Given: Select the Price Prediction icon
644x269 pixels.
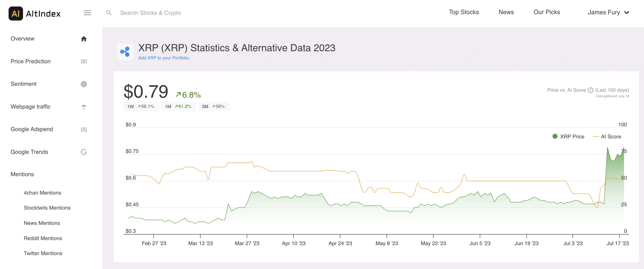Looking at the screenshot, I should 84,61.
